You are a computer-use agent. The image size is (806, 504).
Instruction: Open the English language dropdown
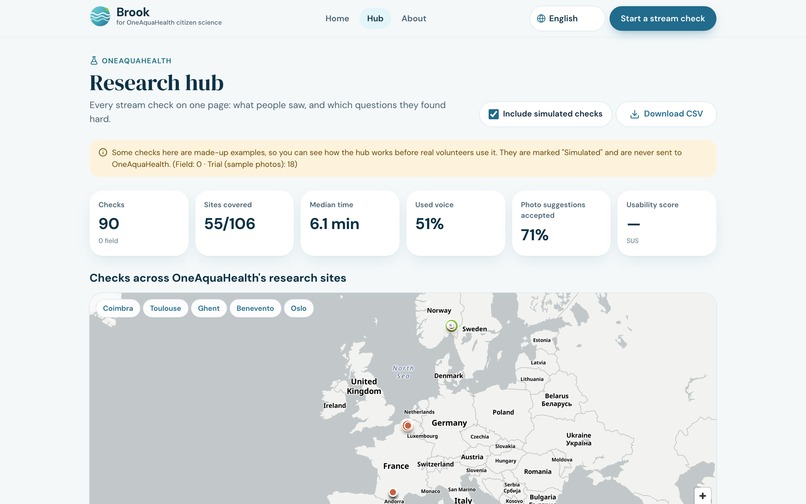point(567,19)
